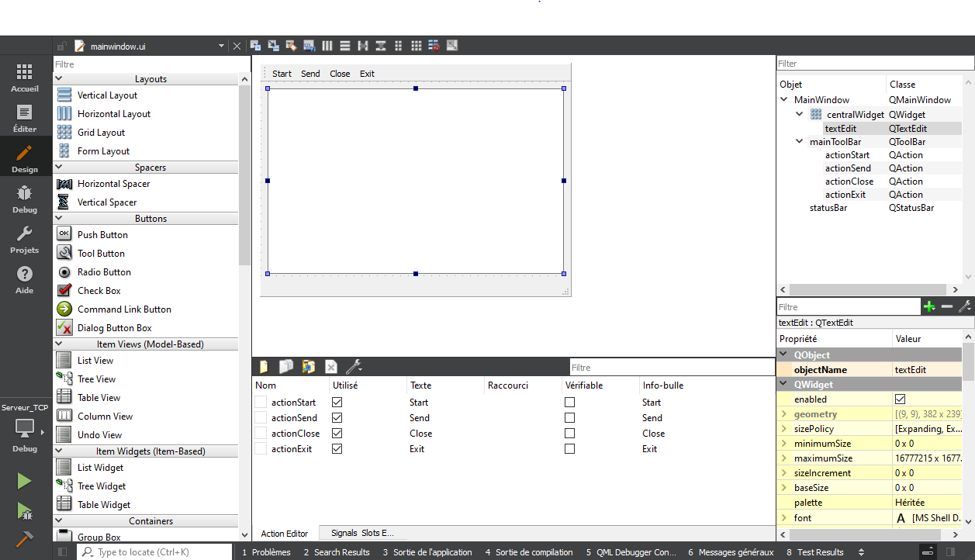Enable Edit Tab Order mode
This screenshot has width=975, height=560.
click(x=309, y=45)
